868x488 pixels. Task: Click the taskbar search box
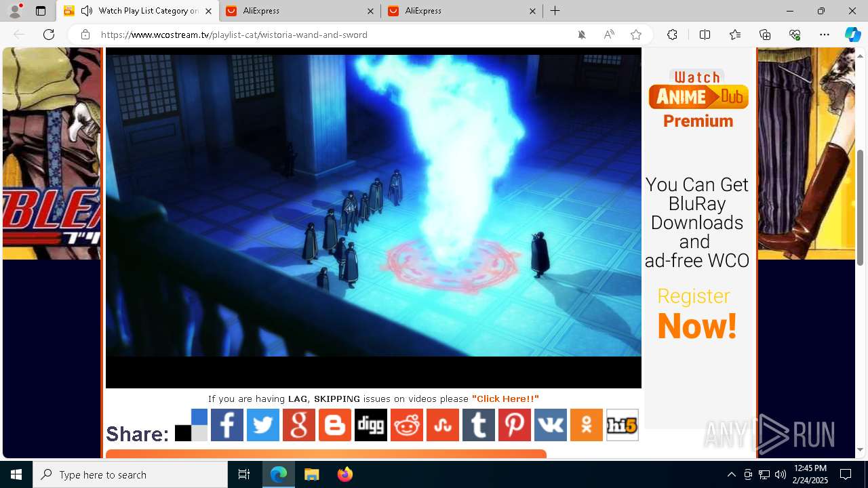(130, 474)
